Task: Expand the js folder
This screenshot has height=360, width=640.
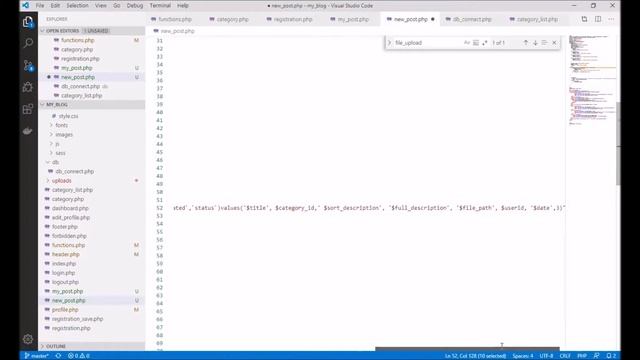Action: (x=57, y=144)
